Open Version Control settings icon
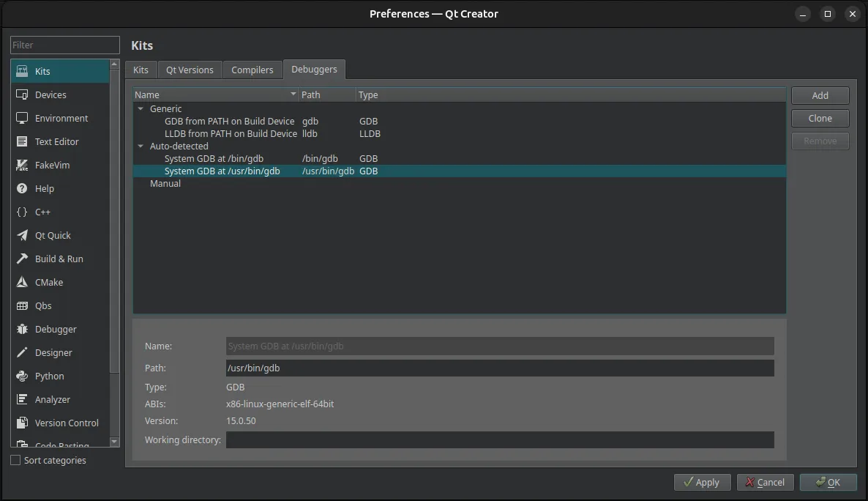This screenshot has height=501, width=868. [23, 423]
